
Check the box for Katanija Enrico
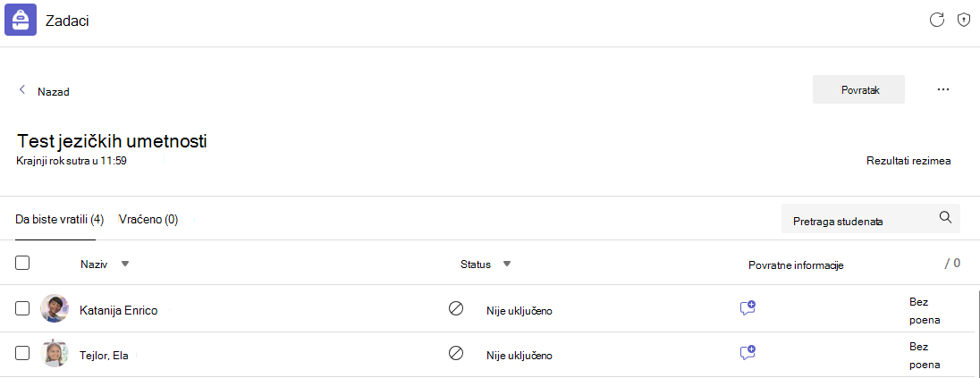click(22, 308)
